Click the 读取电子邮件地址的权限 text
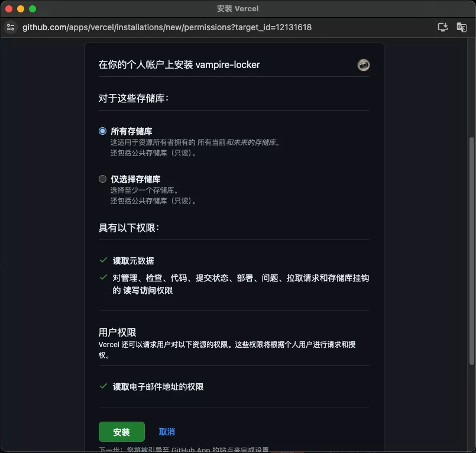The image size is (476, 453). (x=158, y=387)
